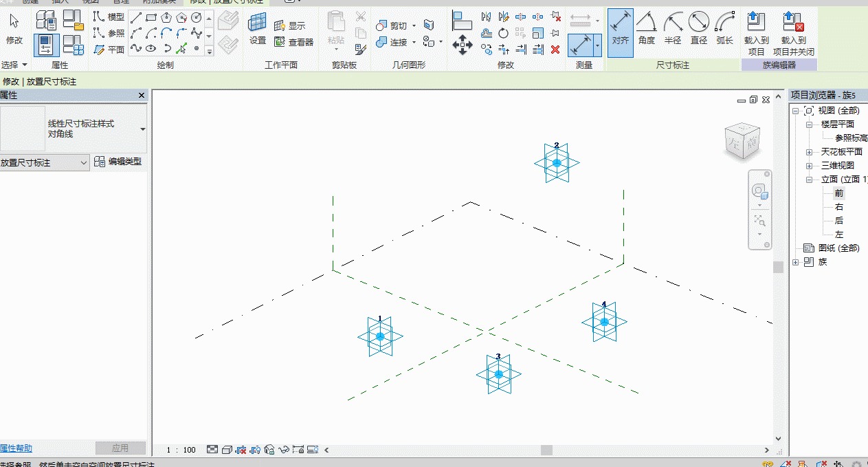Viewport: 868px width, 467px height.
Task: Collapse the 视图 (全部) tree node
Action: (795, 111)
